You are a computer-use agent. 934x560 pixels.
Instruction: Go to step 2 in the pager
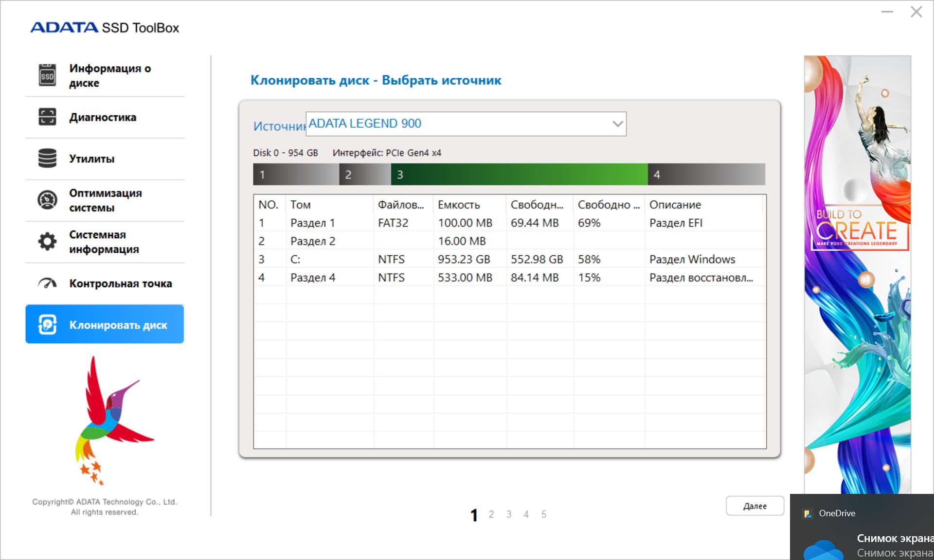click(x=491, y=514)
